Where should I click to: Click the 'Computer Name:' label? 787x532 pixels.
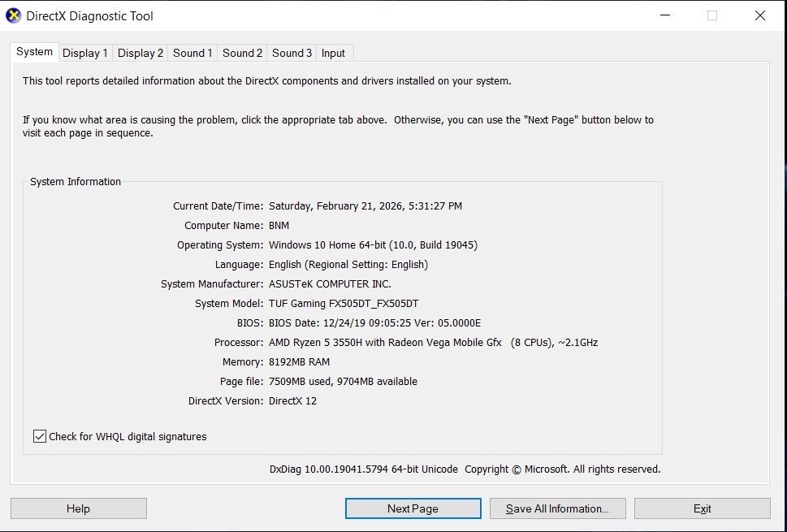click(224, 225)
